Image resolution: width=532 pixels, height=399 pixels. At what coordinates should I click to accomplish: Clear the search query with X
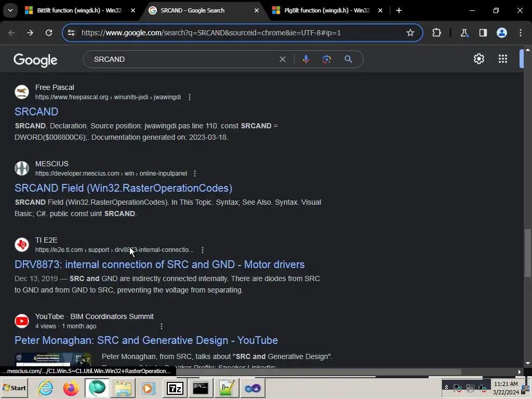tap(282, 59)
